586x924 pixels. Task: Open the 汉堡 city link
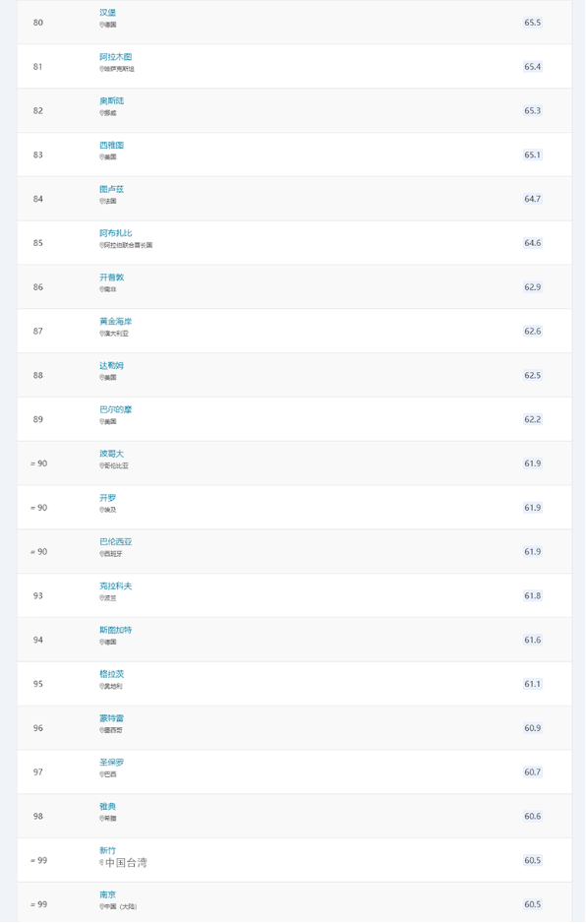pos(108,13)
